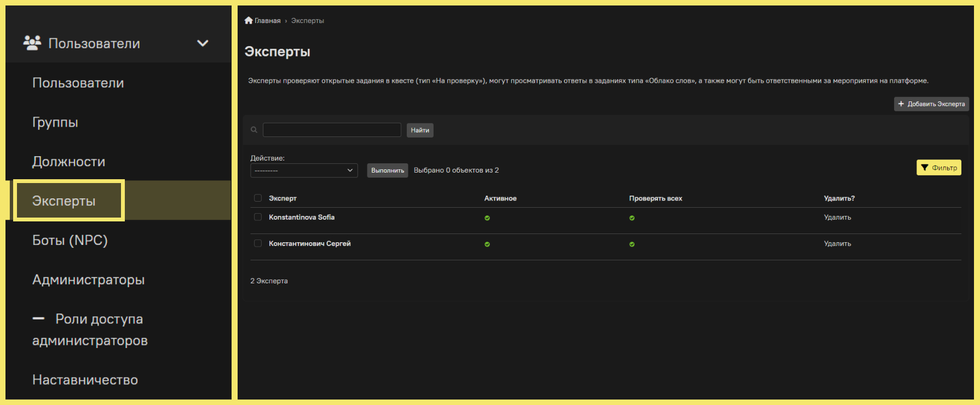Click the home icon in breadcrumbs

click(x=249, y=20)
